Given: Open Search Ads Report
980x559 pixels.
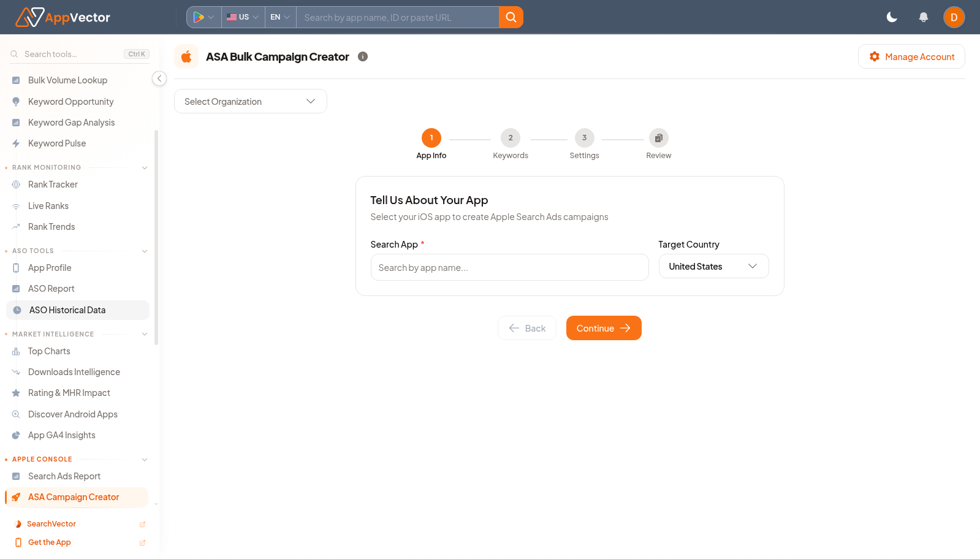Looking at the screenshot, I should pos(64,476).
